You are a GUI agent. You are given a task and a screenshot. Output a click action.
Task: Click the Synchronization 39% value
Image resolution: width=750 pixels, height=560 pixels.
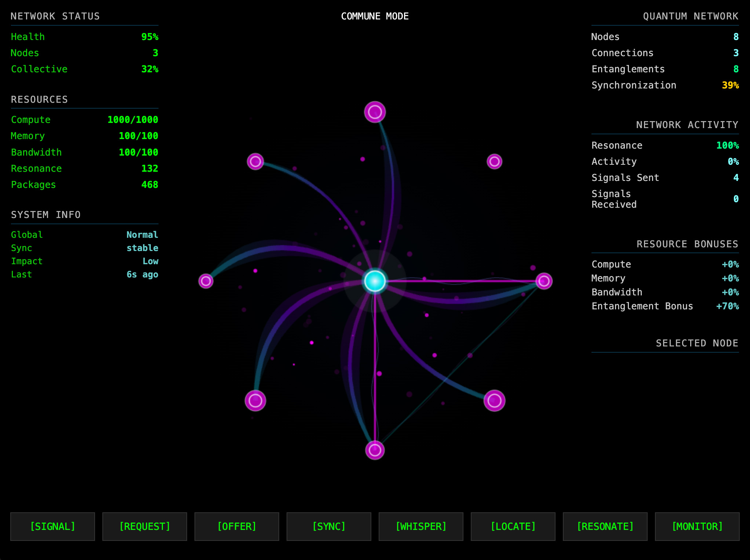coord(730,85)
